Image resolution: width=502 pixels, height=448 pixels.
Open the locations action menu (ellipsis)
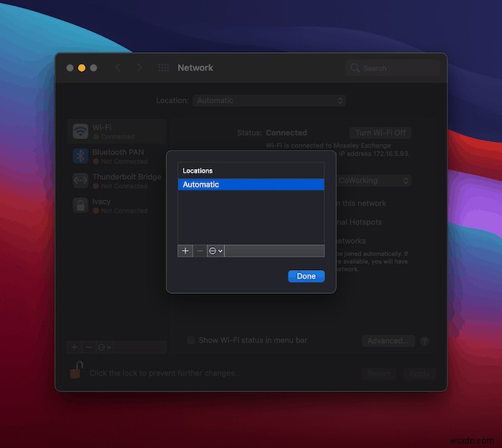(x=215, y=251)
